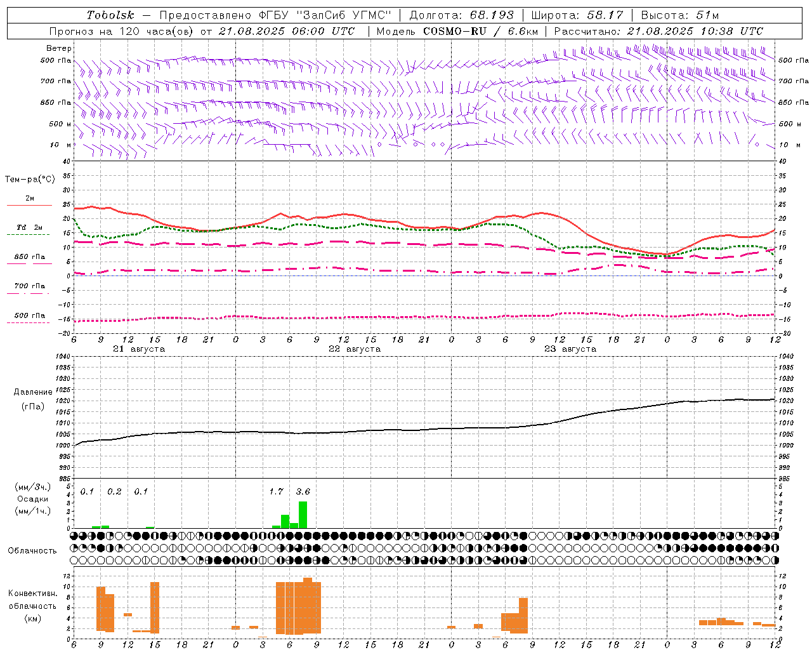Click the 'Td 2м' dew point legend label

pyautogui.click(x=30, y=227)
